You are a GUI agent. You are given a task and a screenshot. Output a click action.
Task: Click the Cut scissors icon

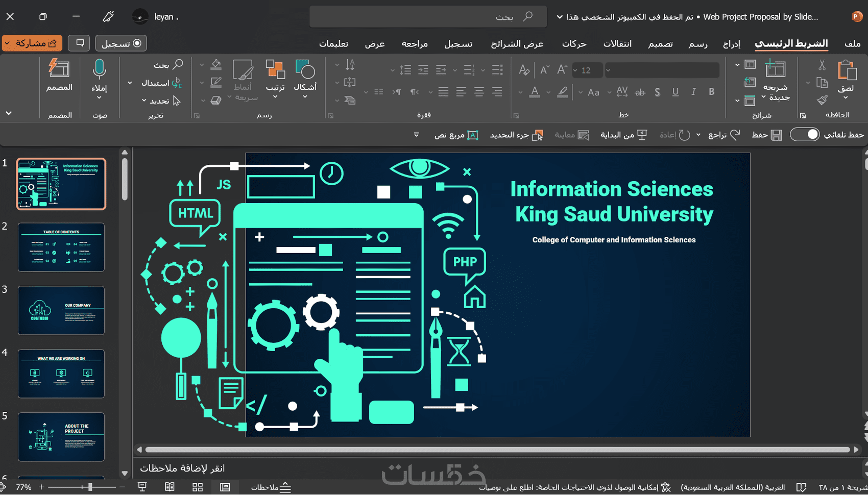[x=822, y=65]
